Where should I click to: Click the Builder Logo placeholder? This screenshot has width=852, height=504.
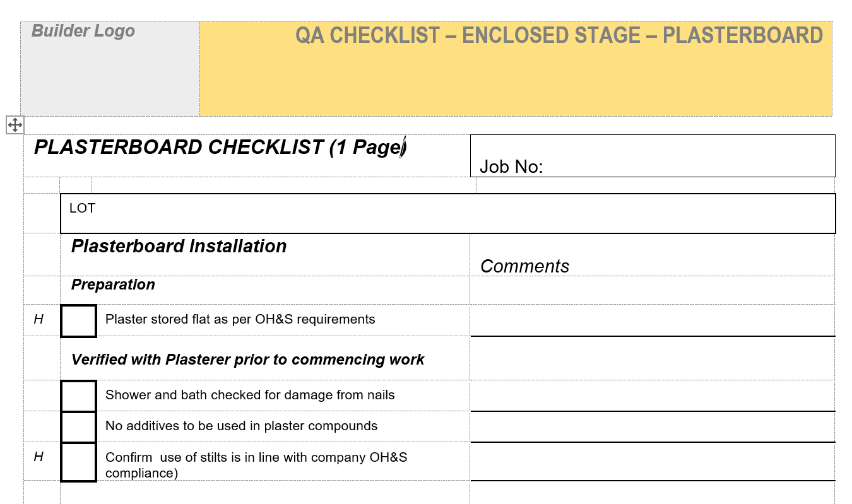pos(83,32)
